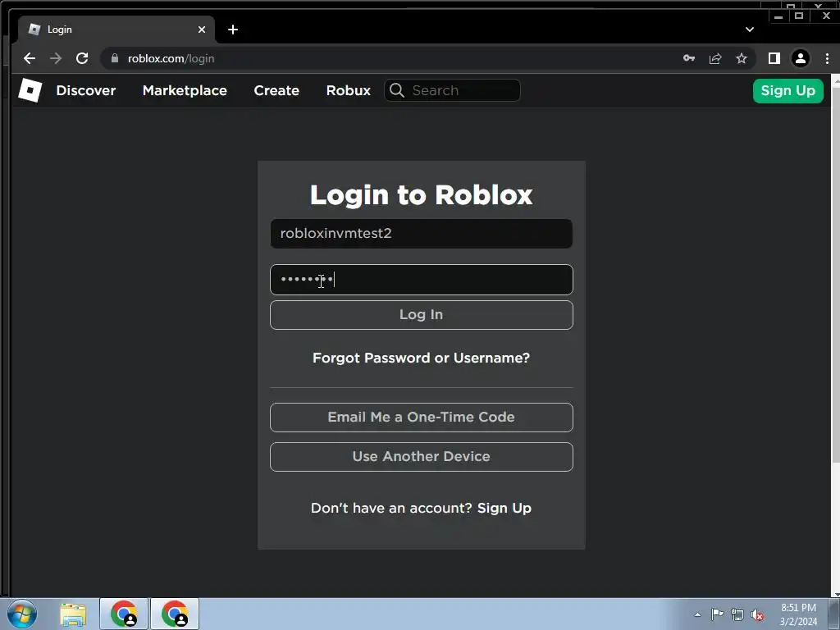Reload the page with the refresh icon
This screenshot has height=630, width=840.
tap(82, 58)
